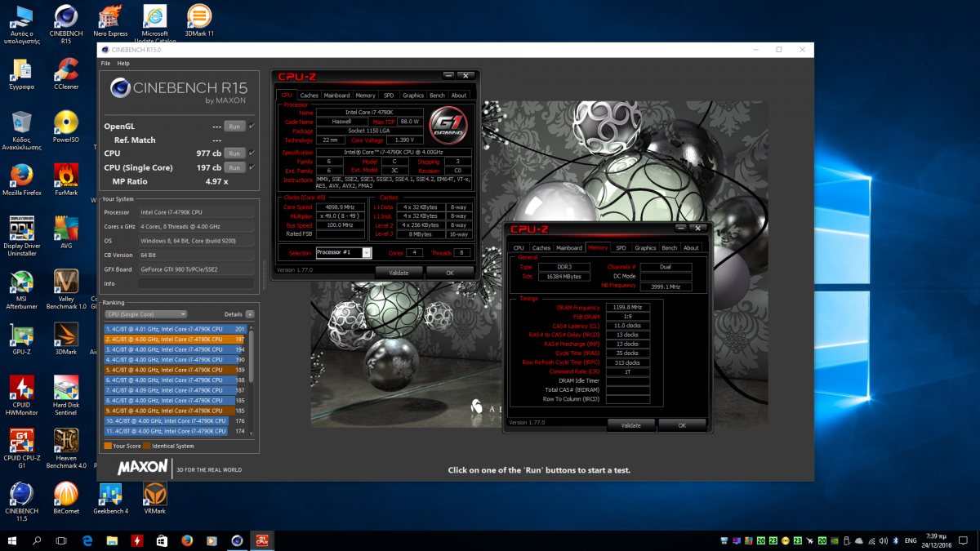Screen dimensions: 980x551
Task: Open the Cinebench Help menu
Action: 123,63
